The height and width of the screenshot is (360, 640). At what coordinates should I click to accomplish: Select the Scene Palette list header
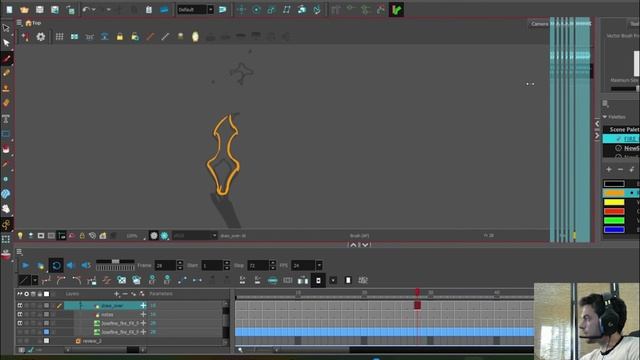coord(621,129)
